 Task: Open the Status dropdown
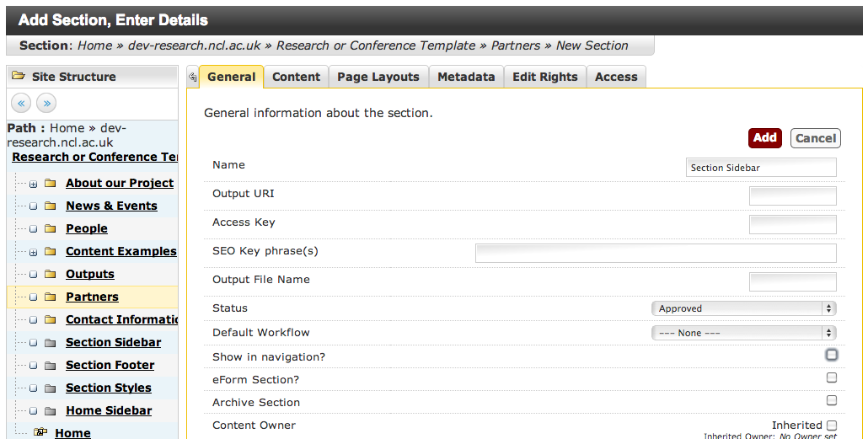point(743,308)
